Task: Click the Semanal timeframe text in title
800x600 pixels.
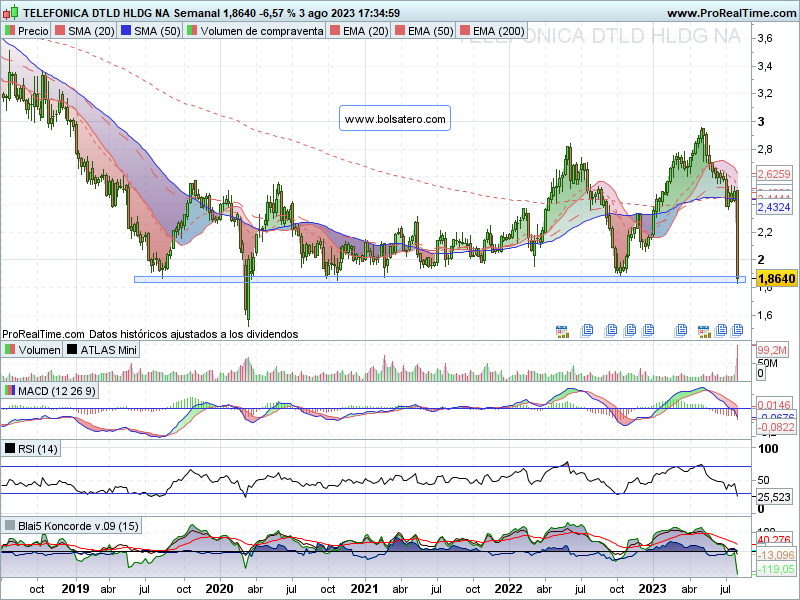Action: 196,13
